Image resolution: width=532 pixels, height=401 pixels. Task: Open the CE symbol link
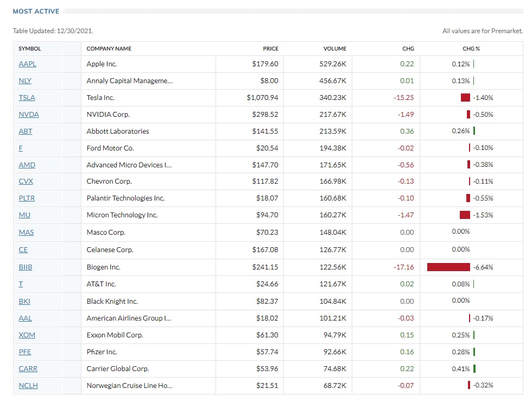23,250
